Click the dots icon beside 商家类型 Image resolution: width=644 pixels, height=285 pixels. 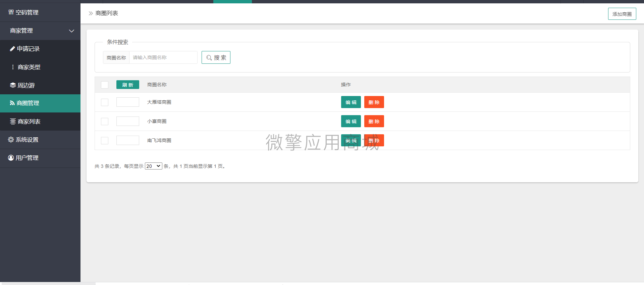13,67
